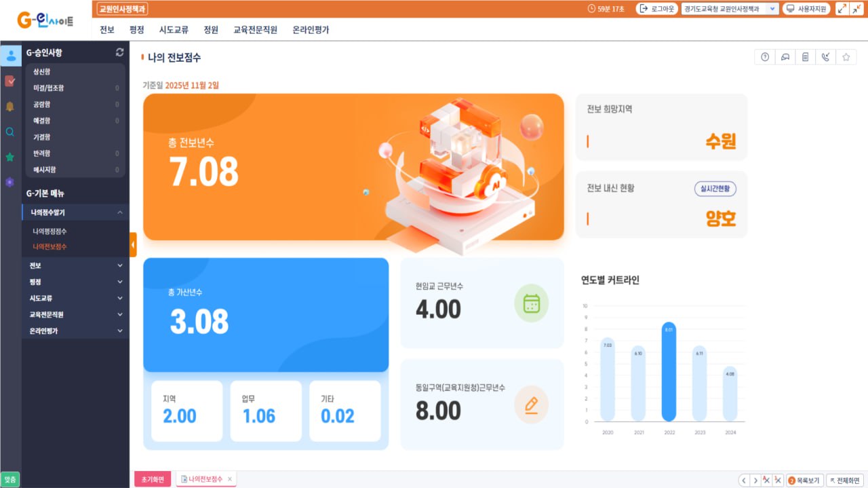Add page to favorites with star outline icon
868x488 pixels.
[846, 58]
